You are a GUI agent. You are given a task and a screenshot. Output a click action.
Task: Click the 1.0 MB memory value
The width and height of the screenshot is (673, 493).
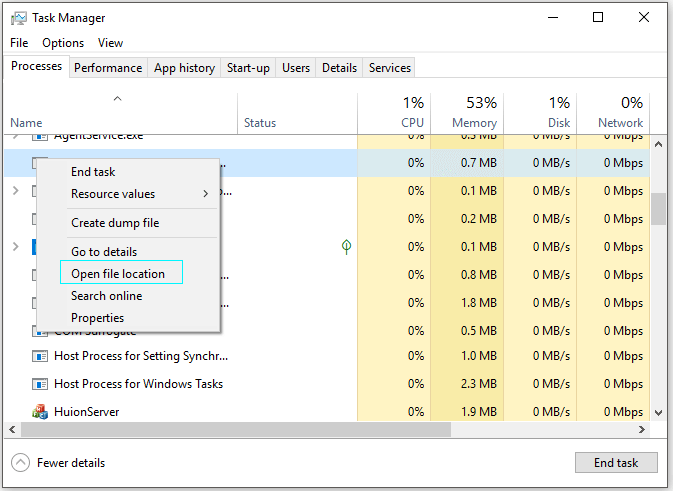(x=479, y=356)
